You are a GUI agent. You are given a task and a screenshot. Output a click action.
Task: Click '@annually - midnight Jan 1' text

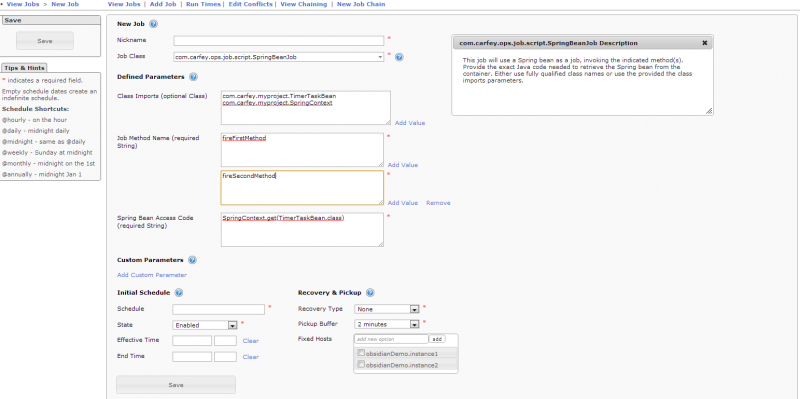tap(42, 174)
